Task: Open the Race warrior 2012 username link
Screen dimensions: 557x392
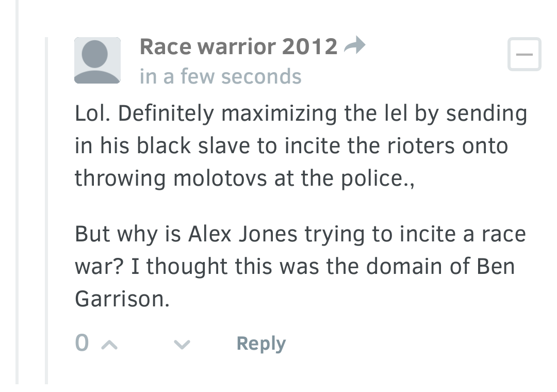Action: point(238,47)
